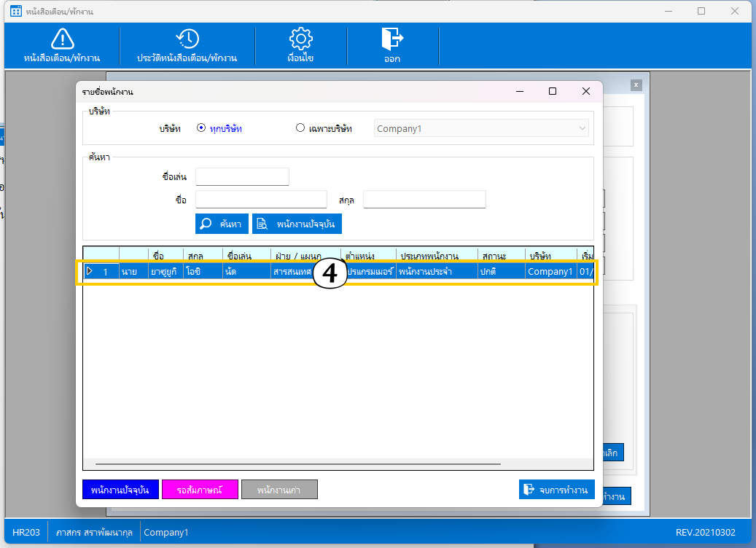Expand the Company1 dropdown list
Image resolution: width=756 pixels, height=548 pixels.
pos(582,129)
